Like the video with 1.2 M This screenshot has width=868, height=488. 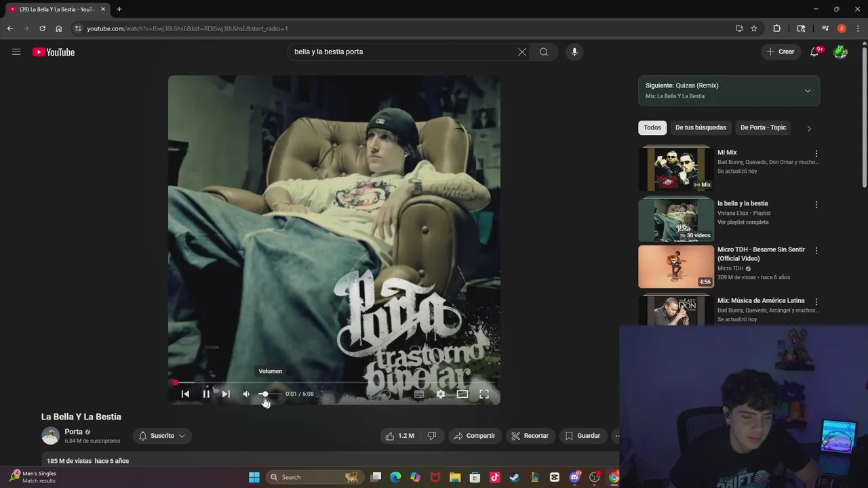click(x=400, y=436)
